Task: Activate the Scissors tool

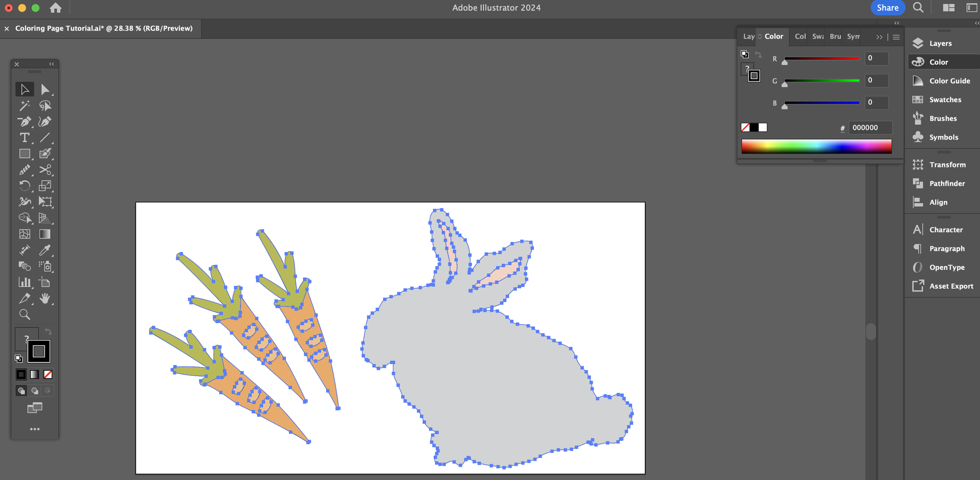Action: point(45,169)
